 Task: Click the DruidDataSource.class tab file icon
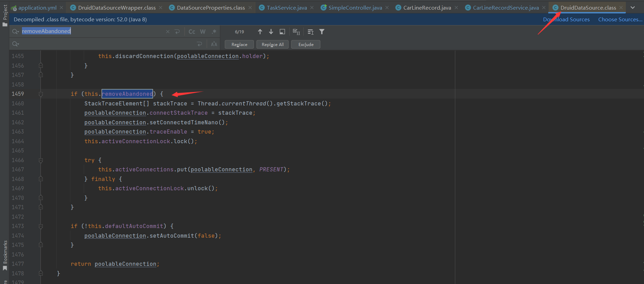(x=555, y=8)
